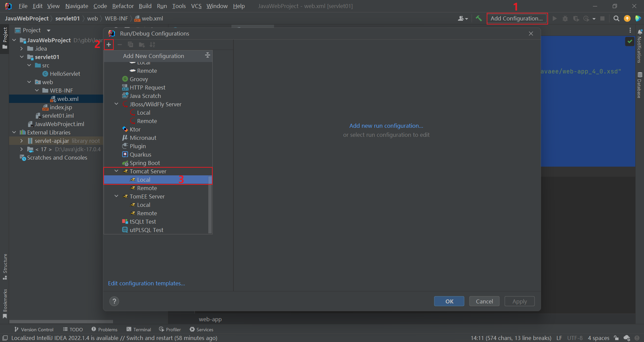The width and height of the screenshot is (644, 342).
Task: Open the user account icon dropdown
Action: pos(463,18)
